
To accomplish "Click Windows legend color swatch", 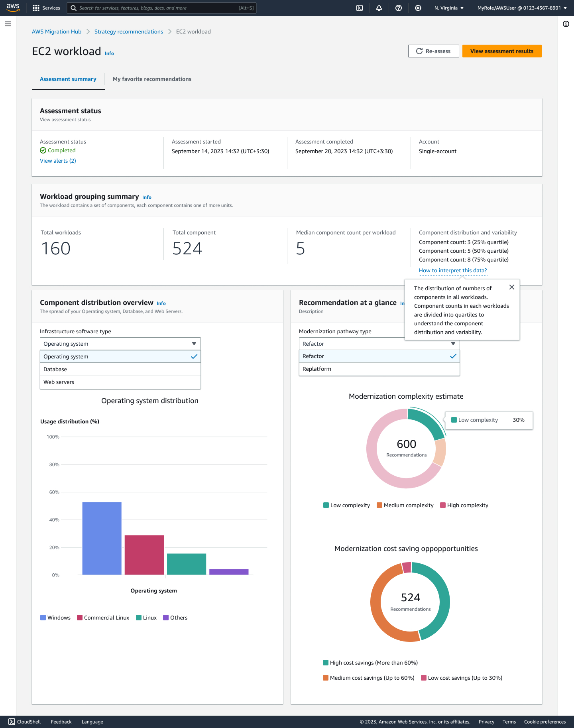I will (43, 618).
